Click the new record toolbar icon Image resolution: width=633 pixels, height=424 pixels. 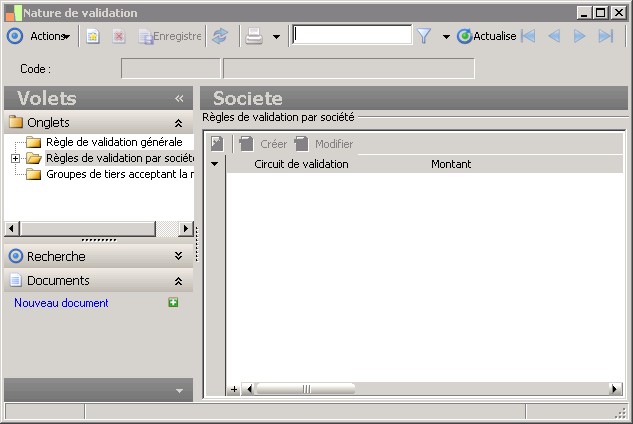(93, 36)
